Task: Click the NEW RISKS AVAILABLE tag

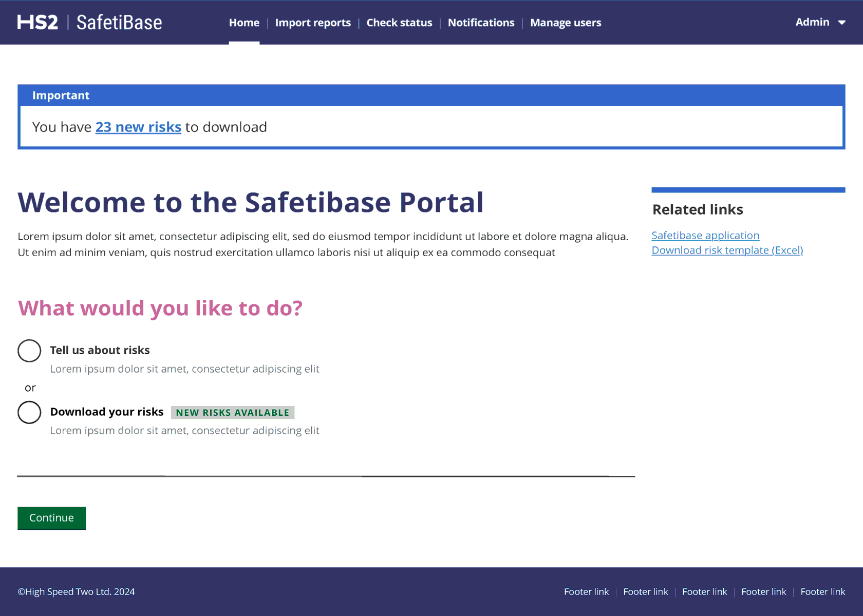Action: (x=233, y=413)
